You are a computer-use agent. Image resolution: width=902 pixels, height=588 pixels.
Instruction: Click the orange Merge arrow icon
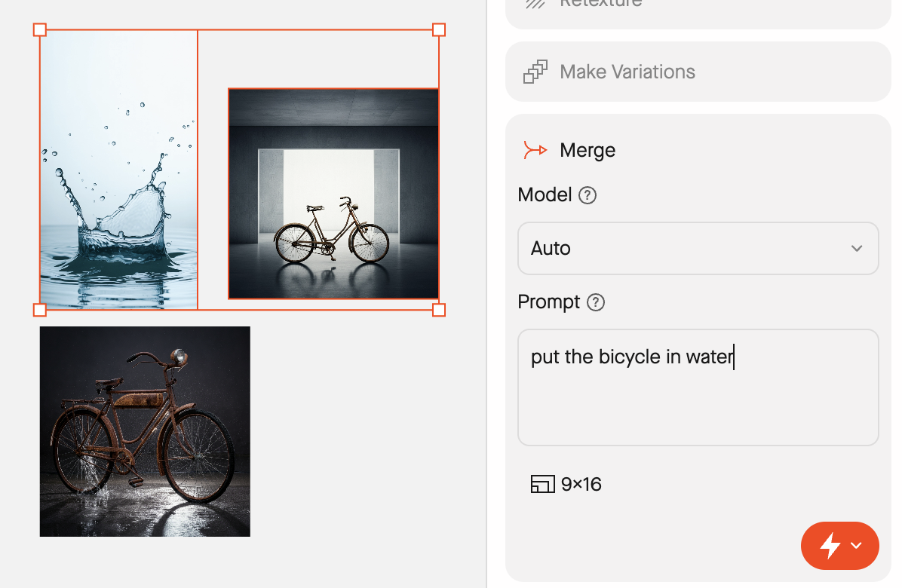[x=535, y=150]
